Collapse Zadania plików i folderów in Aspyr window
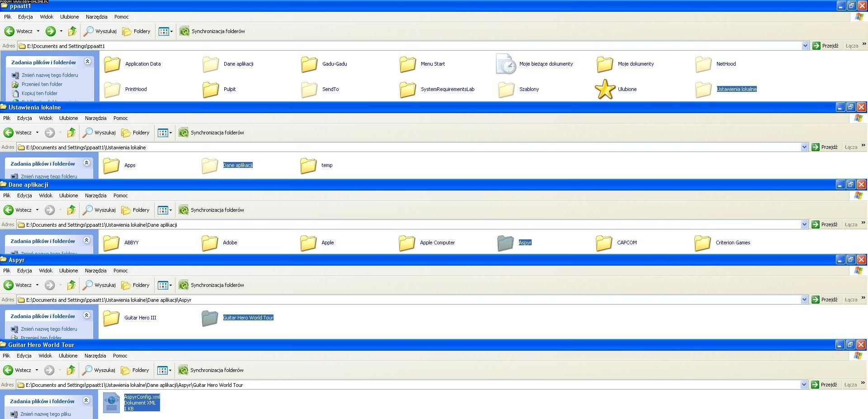 pyautogui.click(x=87, y=315)
